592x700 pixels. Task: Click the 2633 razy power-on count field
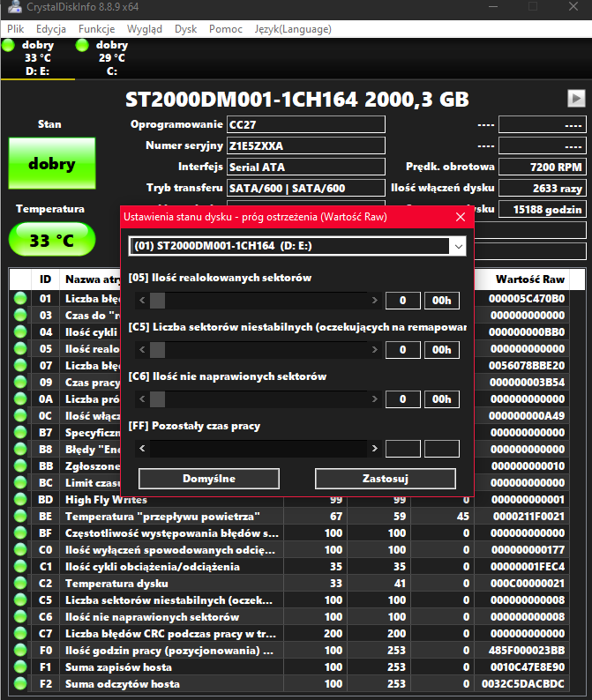point(543,188)
